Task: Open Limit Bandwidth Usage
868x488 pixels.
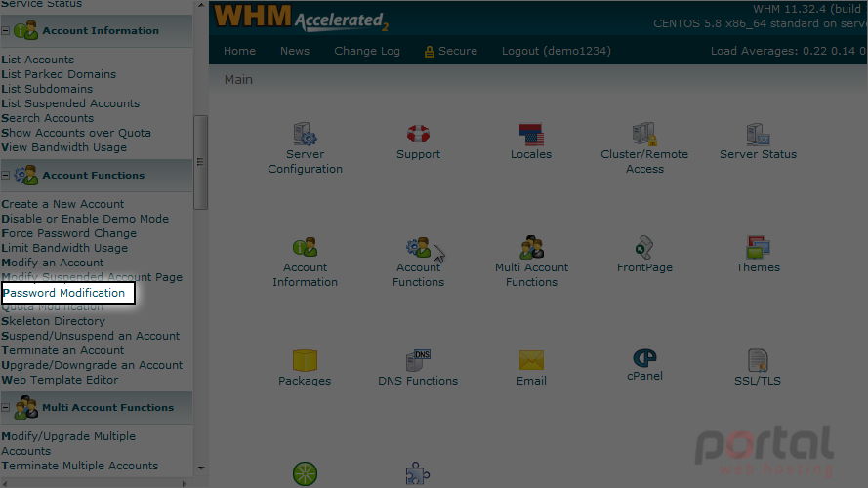Action: (x=64, y=248)
